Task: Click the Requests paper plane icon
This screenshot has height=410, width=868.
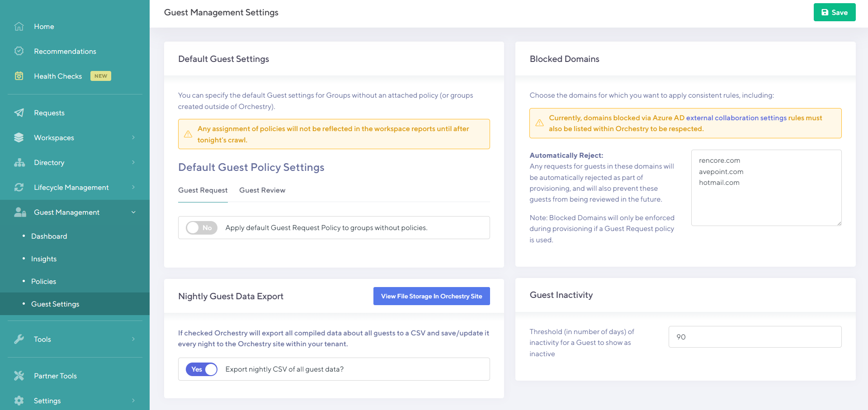Action: (x=19, y=113)
